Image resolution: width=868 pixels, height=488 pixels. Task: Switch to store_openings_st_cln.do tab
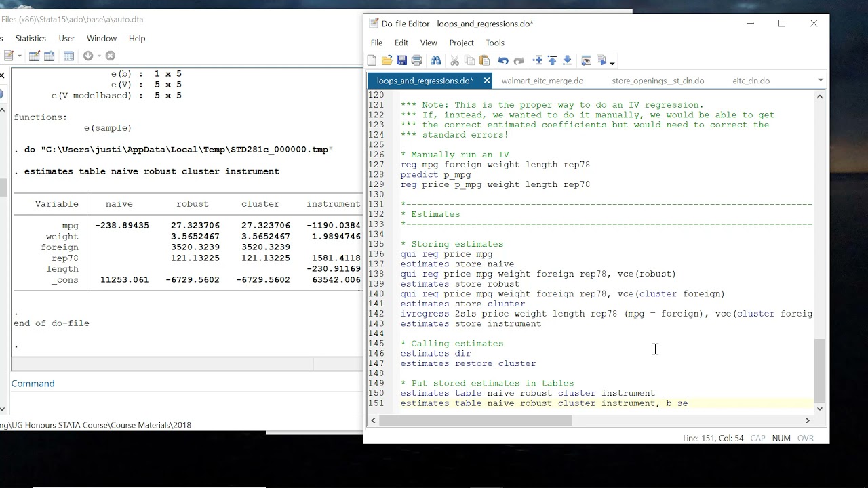pyautogui.click(x=658, y=81)
